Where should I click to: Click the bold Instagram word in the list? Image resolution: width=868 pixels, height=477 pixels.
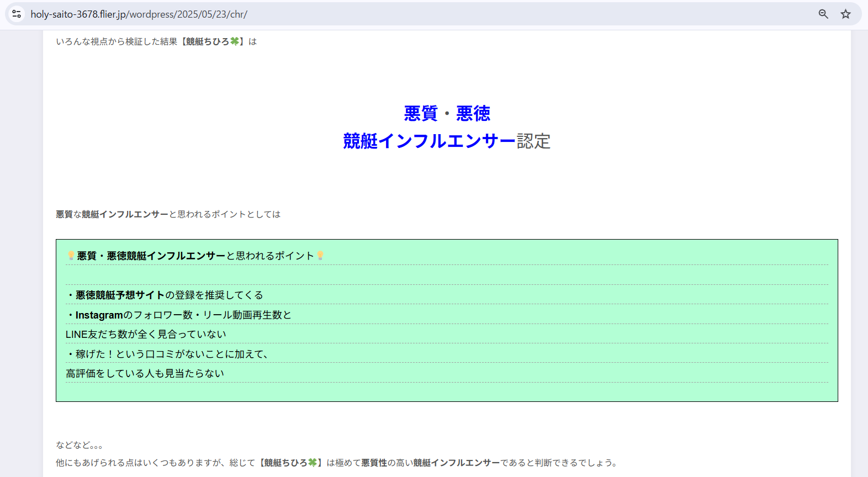point(99,315)
